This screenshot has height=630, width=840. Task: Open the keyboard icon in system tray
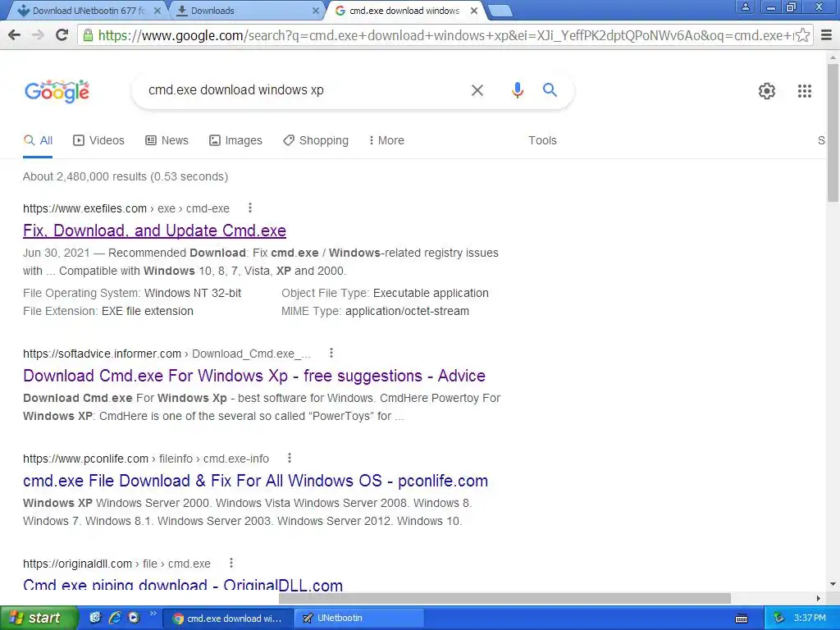742,619
